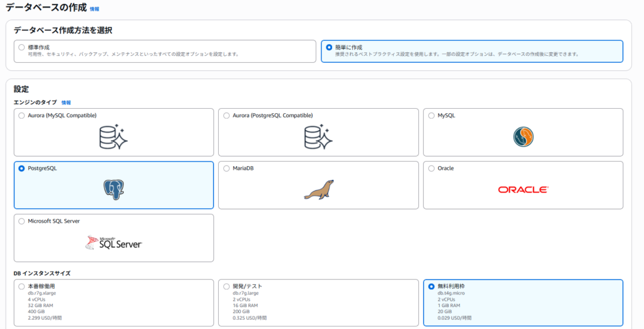Open 情報 link next to データベースの作成
The width and height of the screenshot is (644, 329).
pyautogui.click(x=94, y=9)
